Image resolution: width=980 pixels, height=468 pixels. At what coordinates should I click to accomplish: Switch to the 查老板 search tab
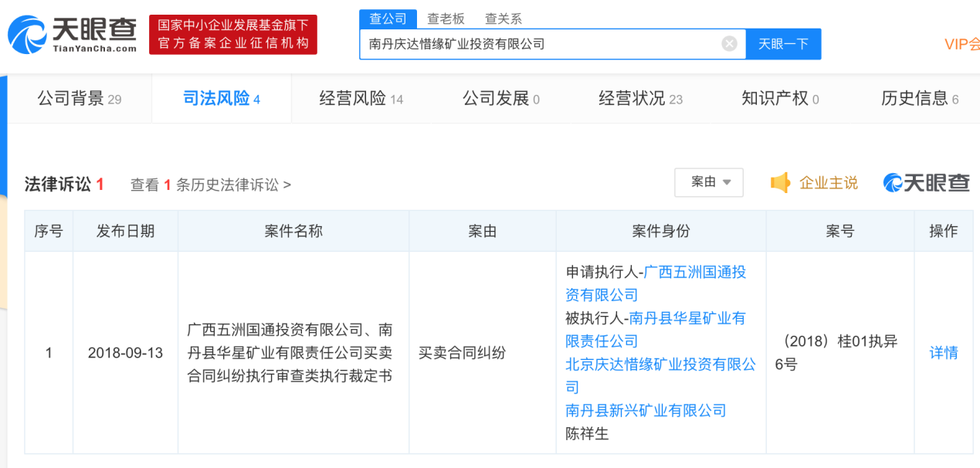[446, 19]
